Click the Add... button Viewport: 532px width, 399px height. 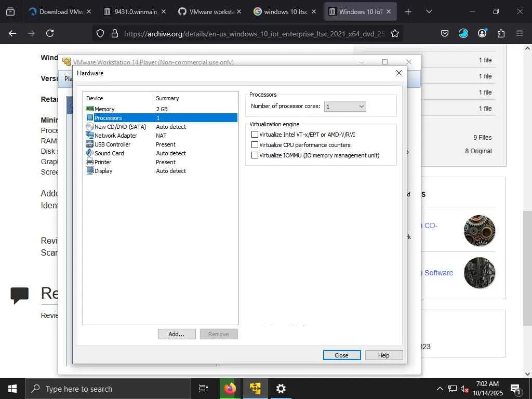(x=177, y=334)
